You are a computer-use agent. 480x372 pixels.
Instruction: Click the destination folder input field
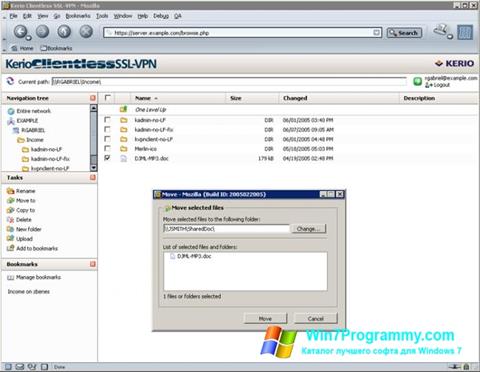pyautogui.click(x=226, y=229)
